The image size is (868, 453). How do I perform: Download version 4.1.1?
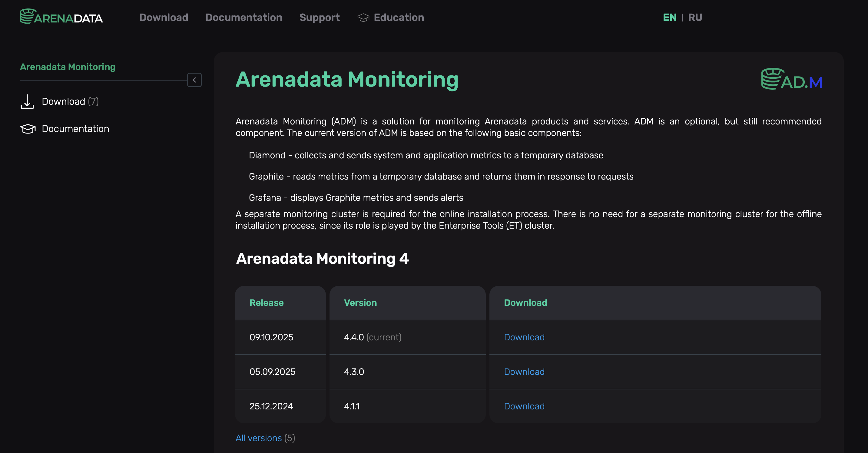point(524,407)
